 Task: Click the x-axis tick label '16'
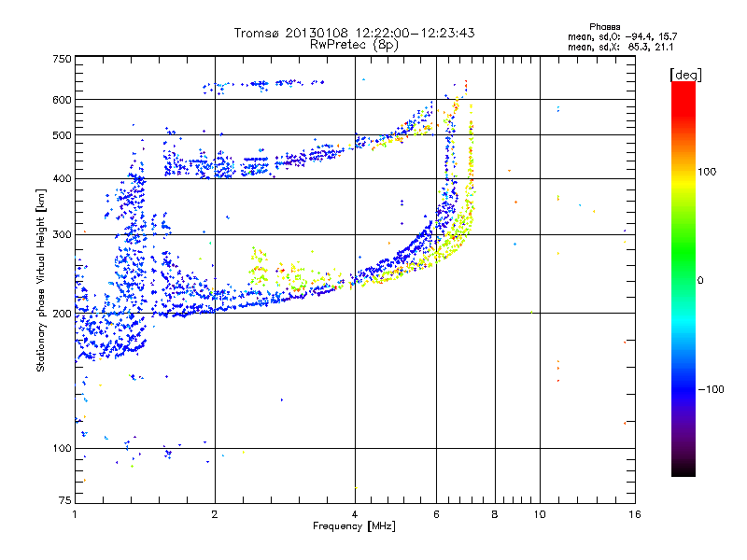[635, 514]
